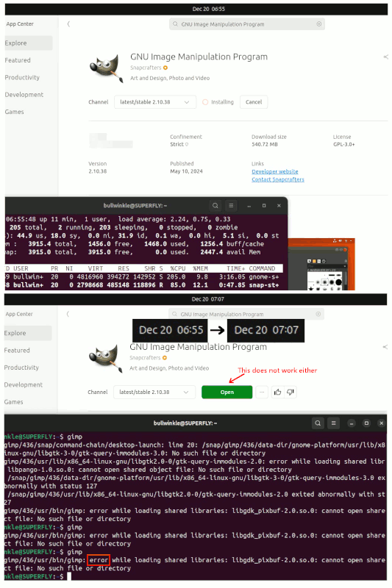Open the Contact Snapcrafters link
This screenshot has width=392, height=588.
tap(278, 179)
